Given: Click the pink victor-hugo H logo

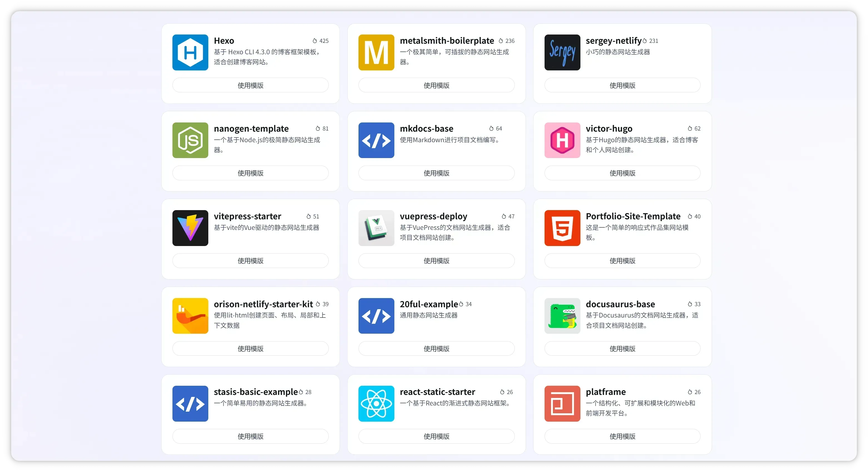Looking at the screenshot, I should [562, 140].
